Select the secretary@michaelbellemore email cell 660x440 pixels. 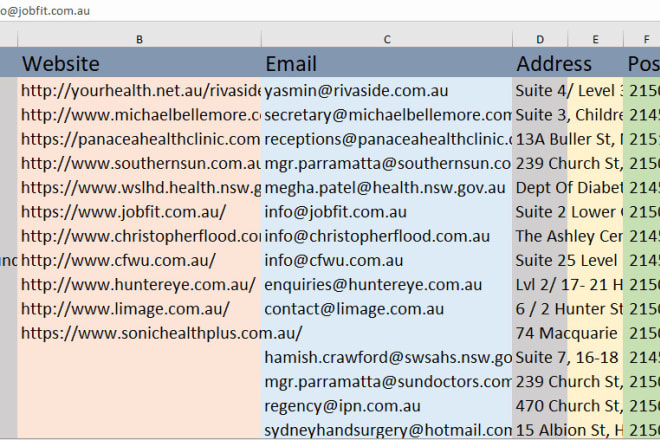(387, 115)
